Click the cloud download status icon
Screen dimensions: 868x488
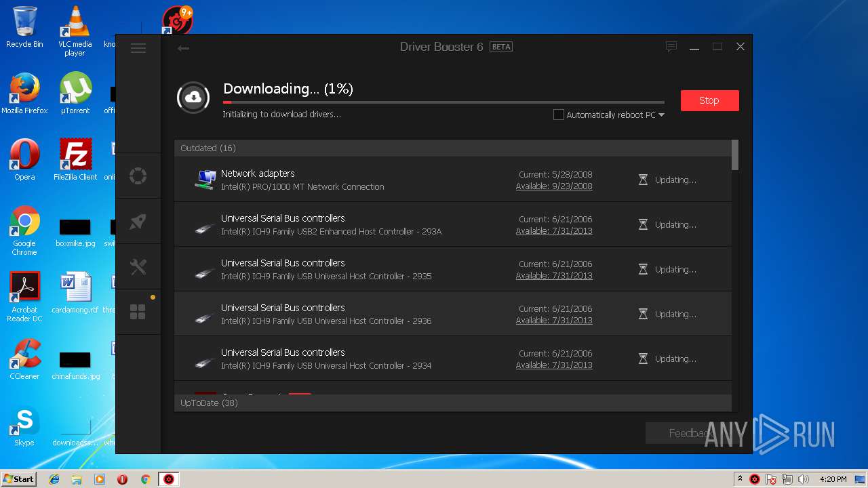coord(193,98)
